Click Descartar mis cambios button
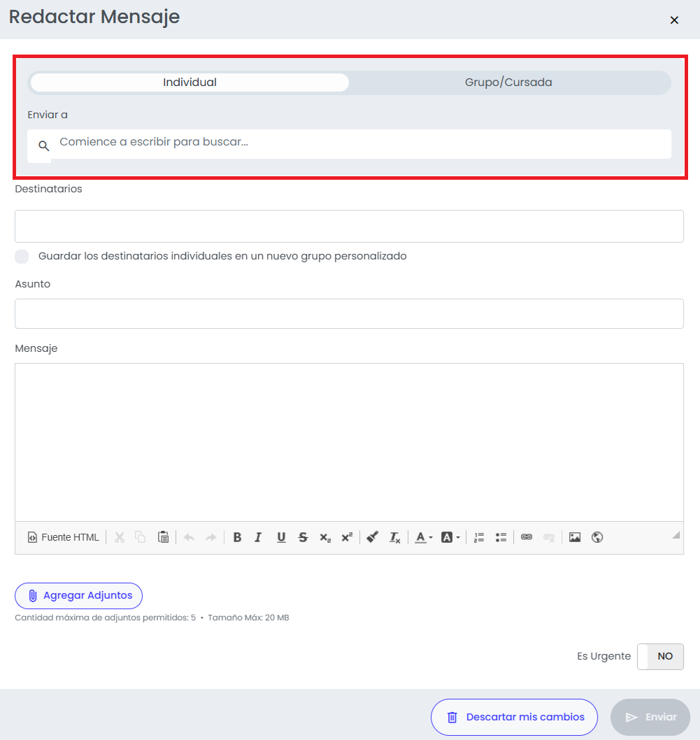This screenshot has width=700, height=740. [514, 717]
